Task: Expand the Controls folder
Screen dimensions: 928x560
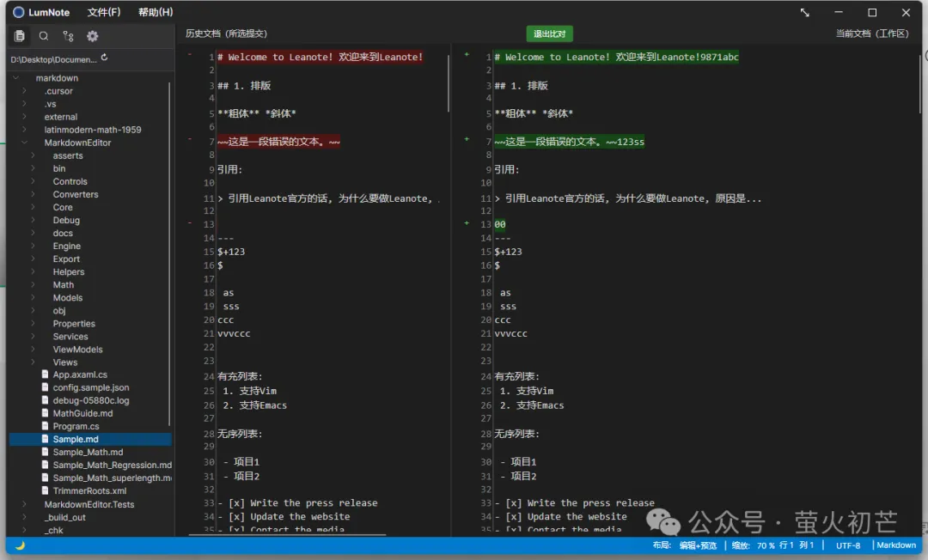Action: point(34,181)
